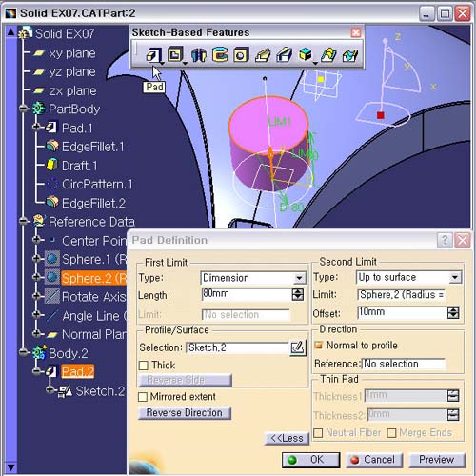Click the Offset input field

tap(403, 312)
